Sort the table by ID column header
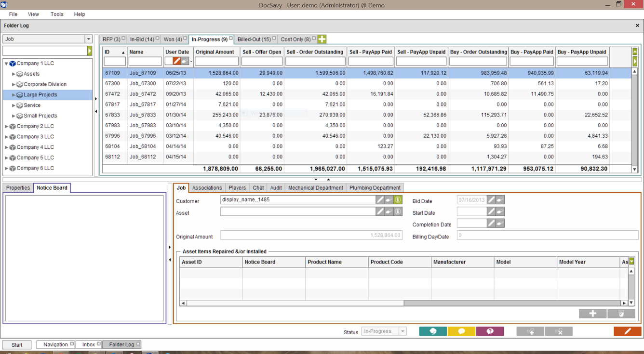This screenshot has height=354, width=644. point(115,52)
